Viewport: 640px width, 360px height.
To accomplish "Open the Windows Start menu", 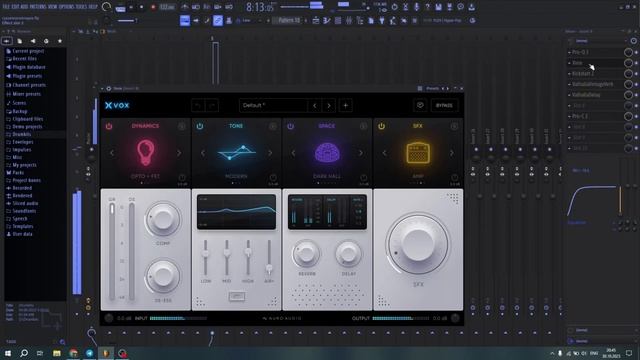I will click(8, 353).
